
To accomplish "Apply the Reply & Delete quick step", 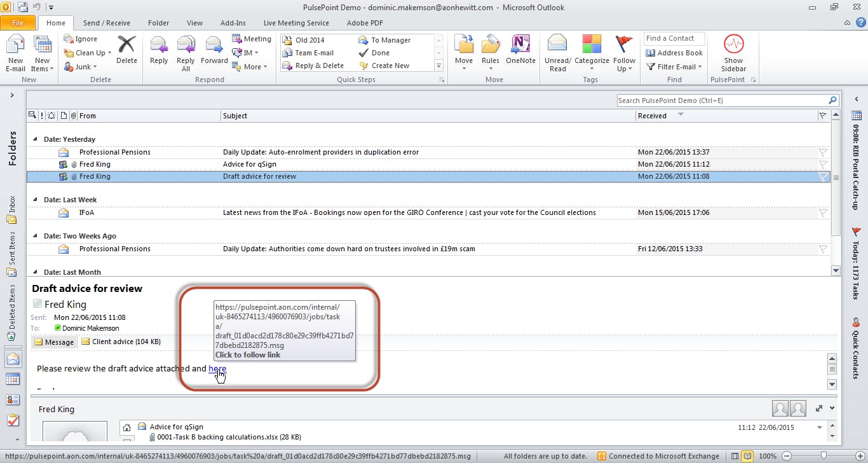I will [313, 66].
